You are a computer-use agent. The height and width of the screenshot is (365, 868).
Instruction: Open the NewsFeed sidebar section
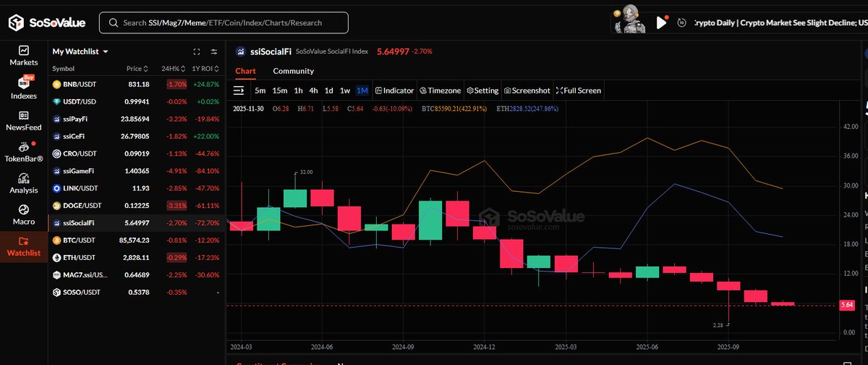[24, 120]
